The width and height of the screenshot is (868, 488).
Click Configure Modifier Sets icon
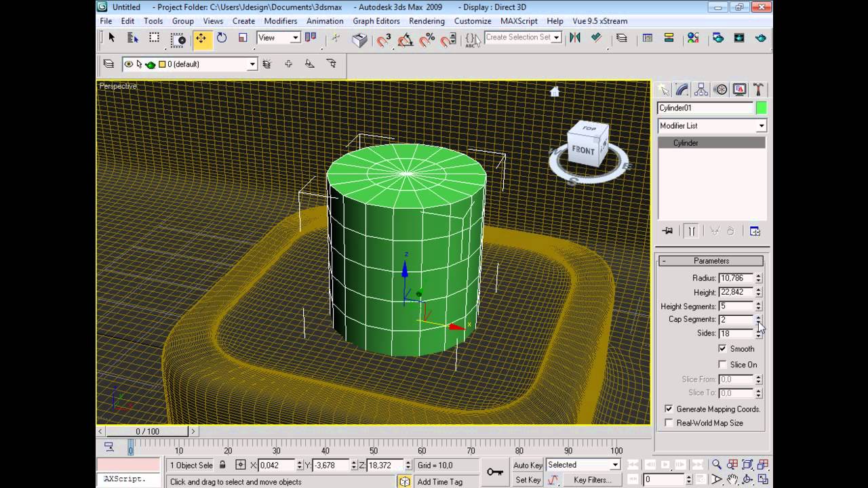tap(755, 231)
